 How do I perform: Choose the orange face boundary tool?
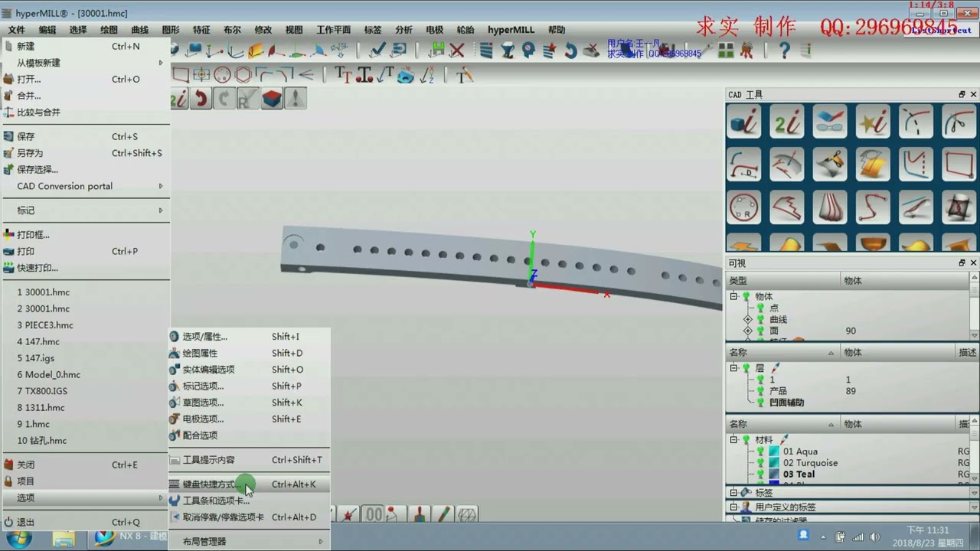click(873, 165)
